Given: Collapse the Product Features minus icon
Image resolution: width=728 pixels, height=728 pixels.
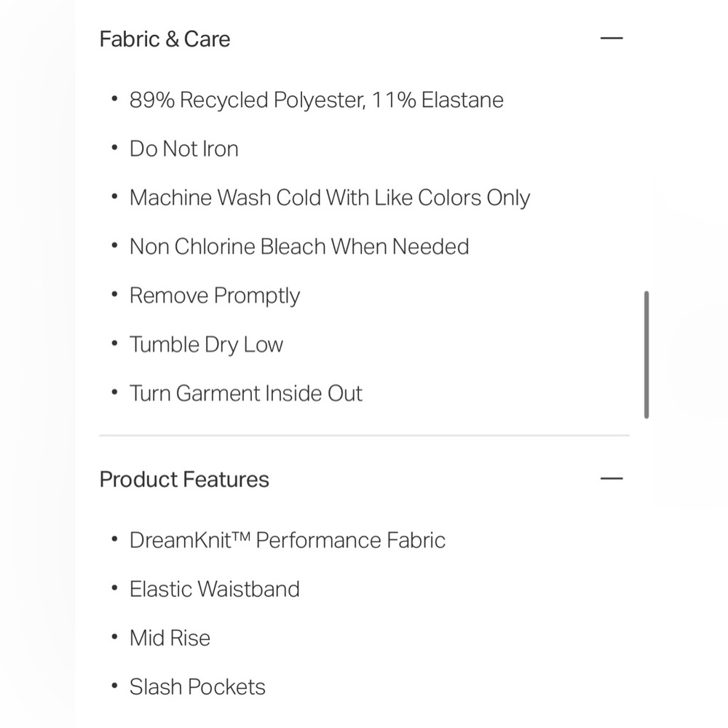Looking at the screenshot, I should (x=612, y=478).
